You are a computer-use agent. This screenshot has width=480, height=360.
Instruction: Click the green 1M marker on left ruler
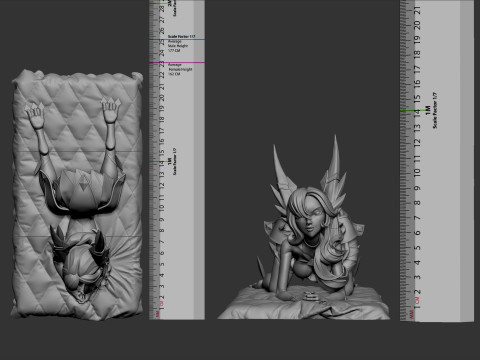tap(159, 162)
